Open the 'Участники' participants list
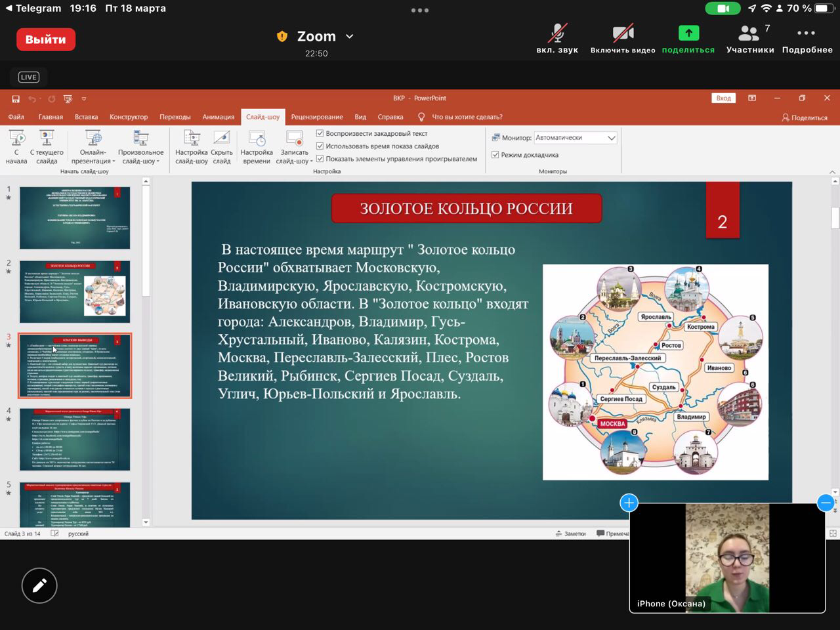The image size is (840, 630). [x=749, y=34]
